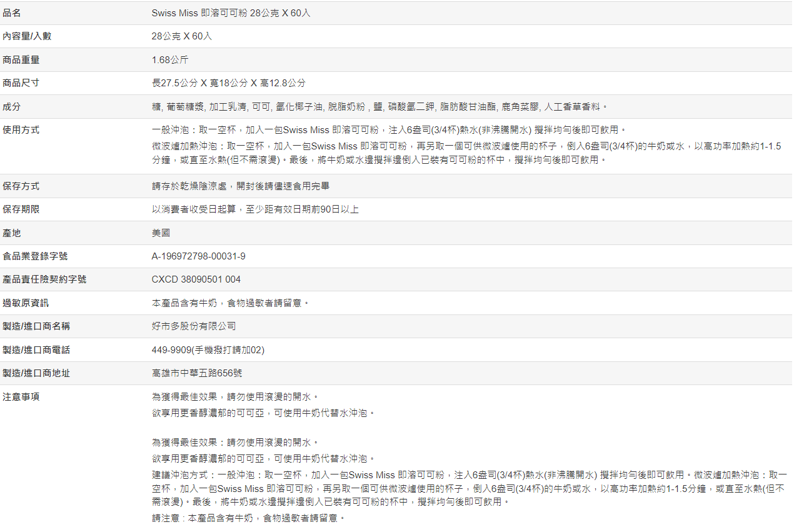This screenshot has height=532, width=794.
Task: Select insurance number CXCD 38090501 004
Action: [x=196, y=279]
